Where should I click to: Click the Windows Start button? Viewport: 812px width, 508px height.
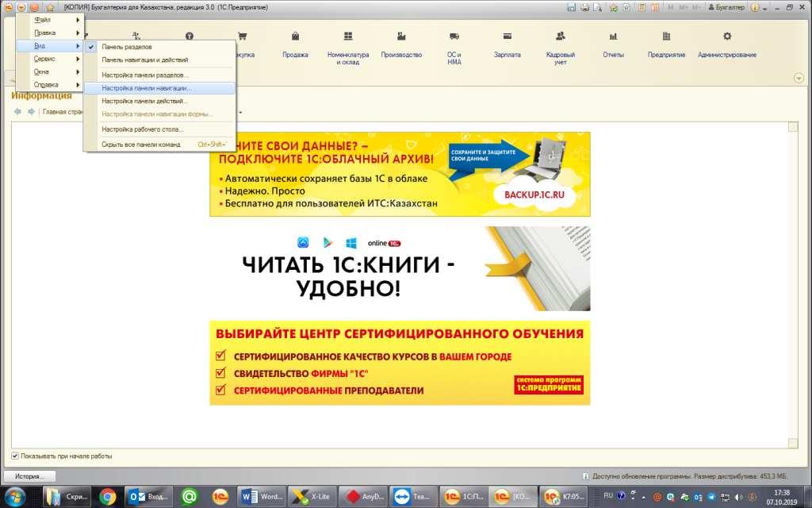(x=16, y=497)
